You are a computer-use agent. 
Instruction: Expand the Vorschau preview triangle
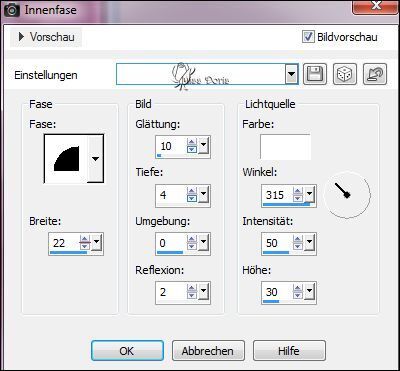(21, 37)
